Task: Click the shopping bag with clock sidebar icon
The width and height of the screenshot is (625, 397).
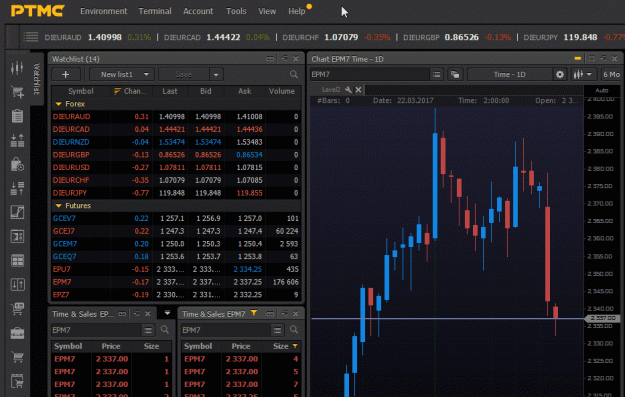Action: coord(17,164)
